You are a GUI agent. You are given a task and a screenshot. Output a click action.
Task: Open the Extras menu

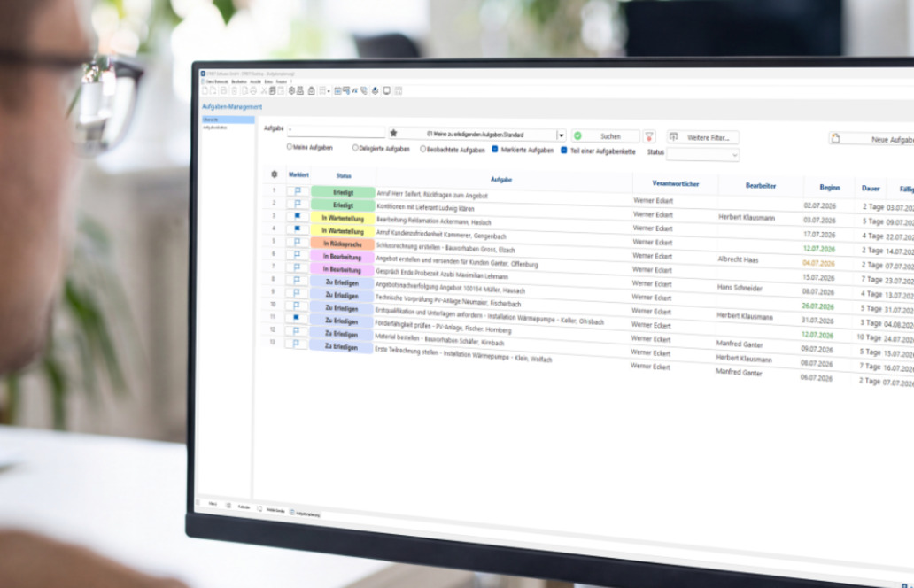[x=268, y=82]
